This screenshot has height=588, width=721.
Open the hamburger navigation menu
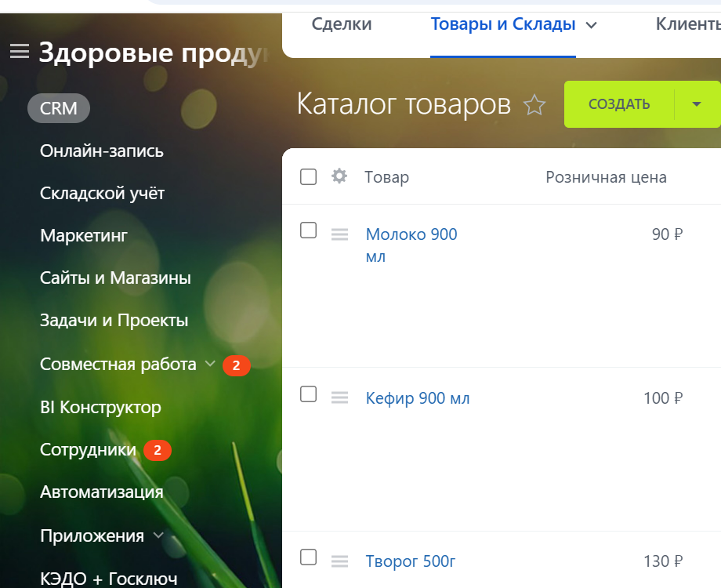tap(19, 51)
